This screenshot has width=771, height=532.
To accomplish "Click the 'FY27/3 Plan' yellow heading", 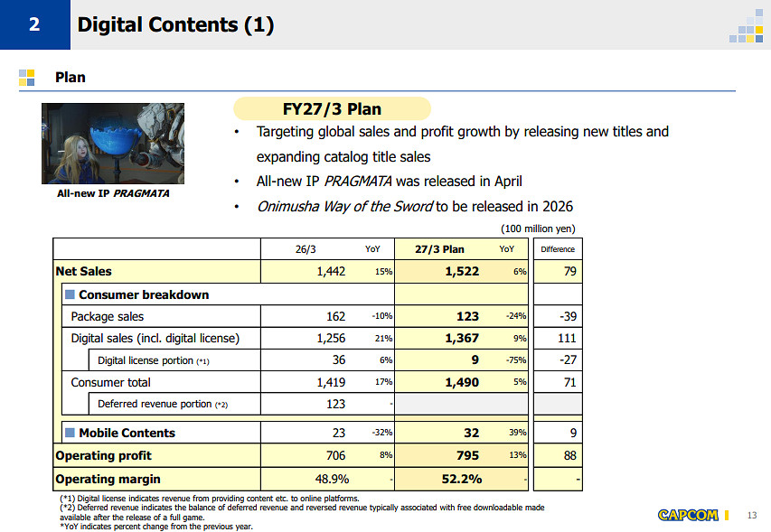I will pyautogui.click(x=332, y=108).
